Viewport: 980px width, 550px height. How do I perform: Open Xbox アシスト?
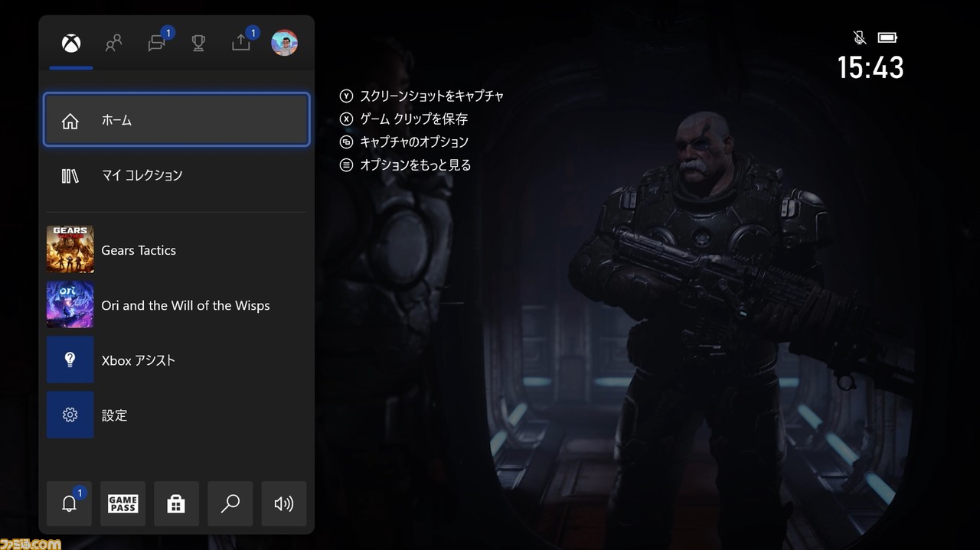pyautogui.click(x=177, y=360)
